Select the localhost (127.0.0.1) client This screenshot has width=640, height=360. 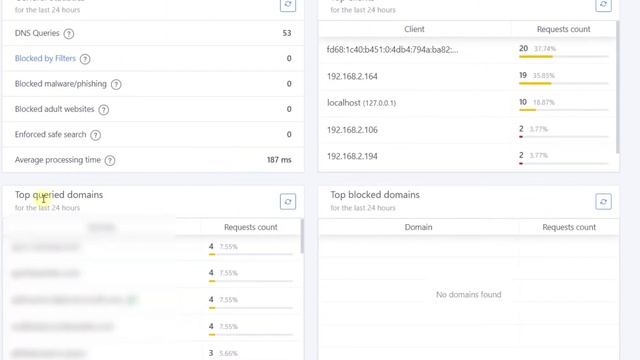coord(361,103)
